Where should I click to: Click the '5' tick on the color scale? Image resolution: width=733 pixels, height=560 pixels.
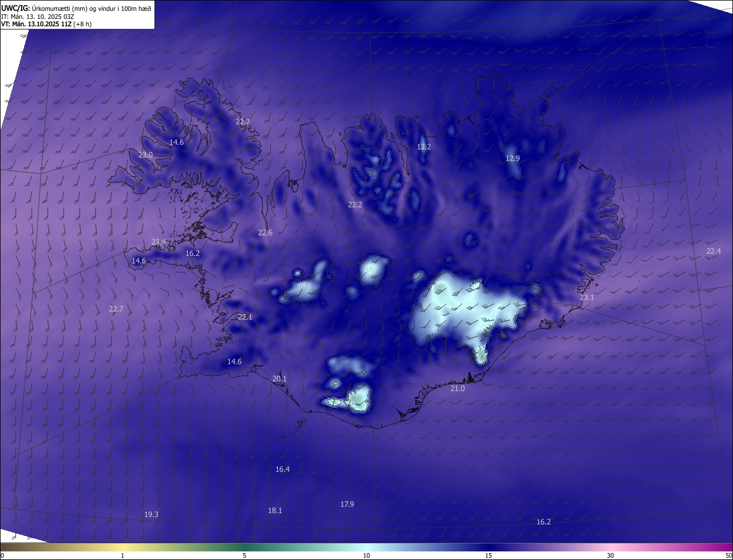click(x=245, y=555)
